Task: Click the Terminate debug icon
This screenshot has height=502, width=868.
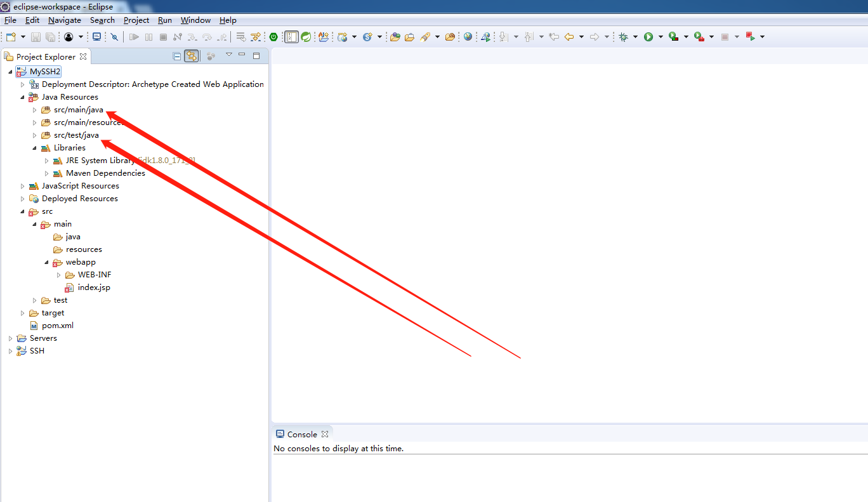Action: tap(163, 37)
